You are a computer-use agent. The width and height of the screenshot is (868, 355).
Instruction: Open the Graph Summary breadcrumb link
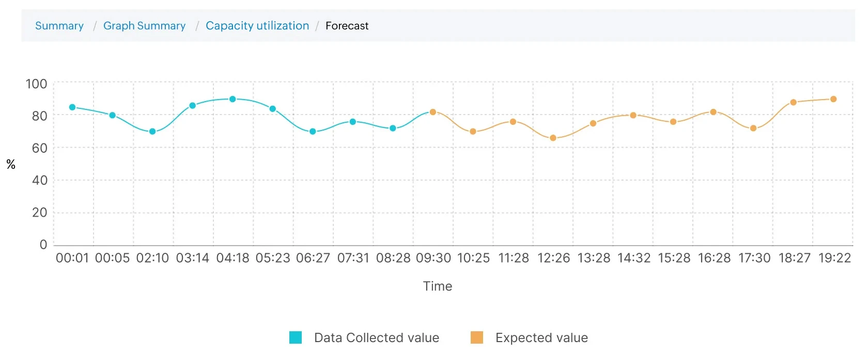coord(145,26)
